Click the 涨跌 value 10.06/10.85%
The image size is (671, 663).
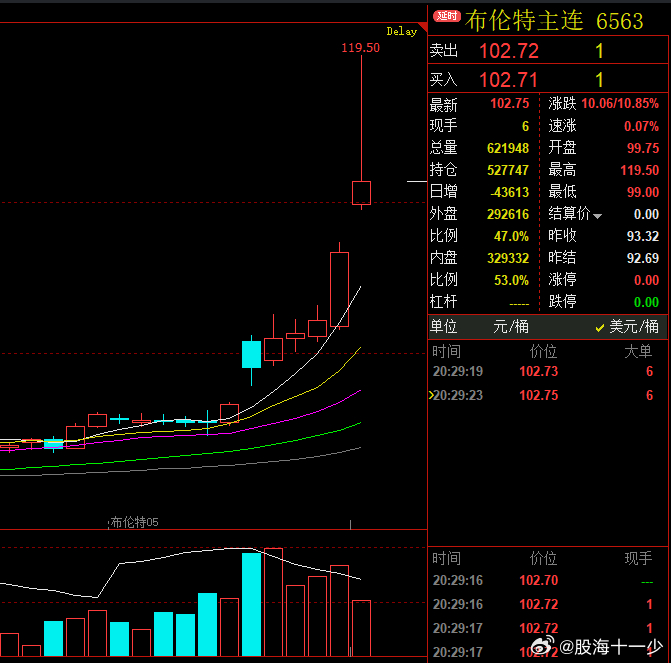(620, 104)
